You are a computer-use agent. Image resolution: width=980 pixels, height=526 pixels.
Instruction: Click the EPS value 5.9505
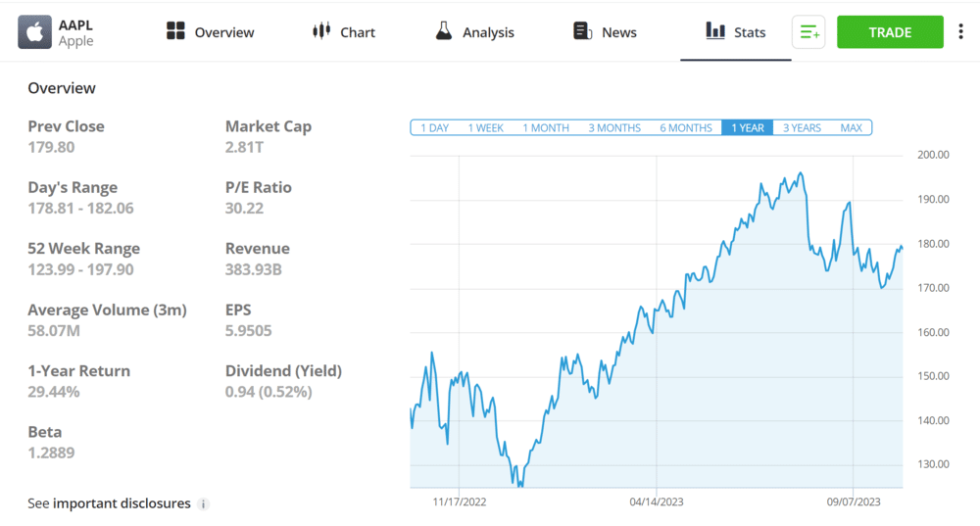[249, 331]
